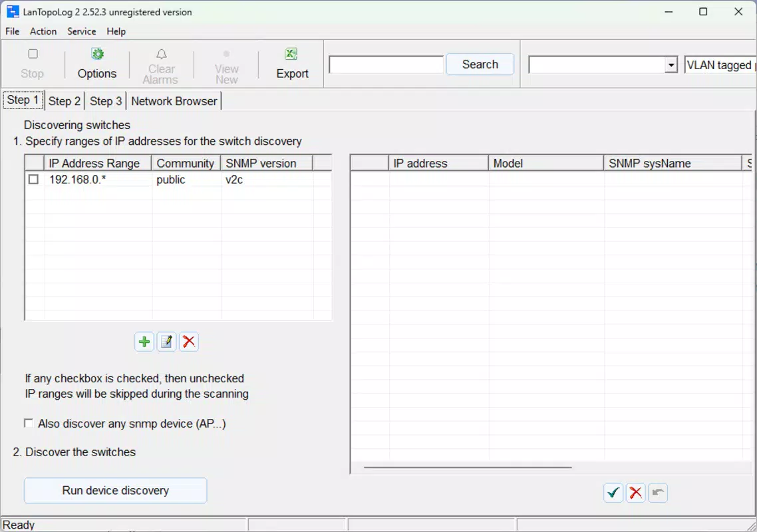Check the 192.168.0.* range checkbox
The height and width of the screenshot is (532, 757).
(x=33, y=180)
